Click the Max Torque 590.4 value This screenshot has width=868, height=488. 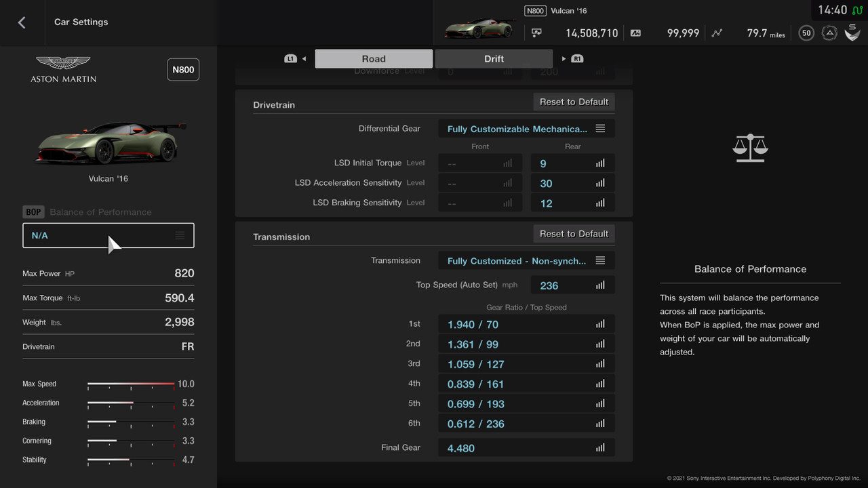tap(180, 298)
